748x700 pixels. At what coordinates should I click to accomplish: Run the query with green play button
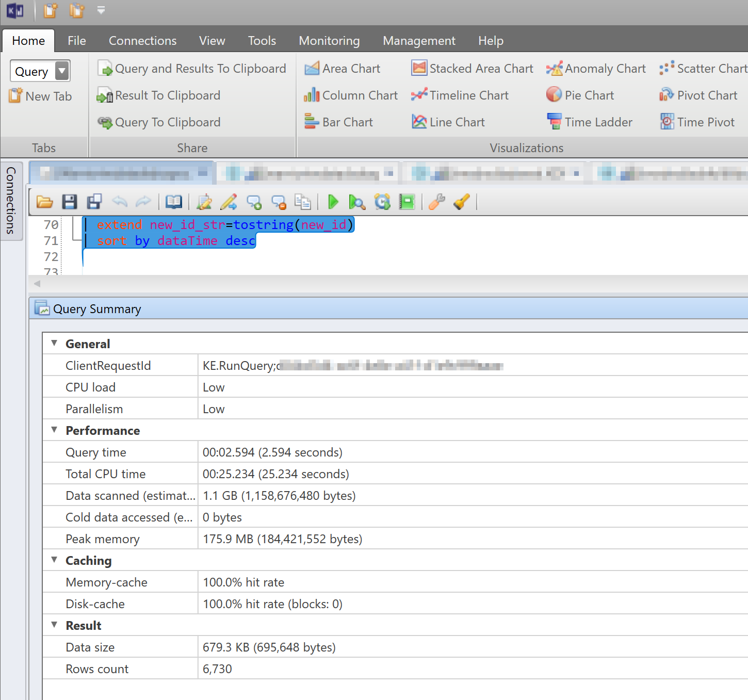pos(333,202)
